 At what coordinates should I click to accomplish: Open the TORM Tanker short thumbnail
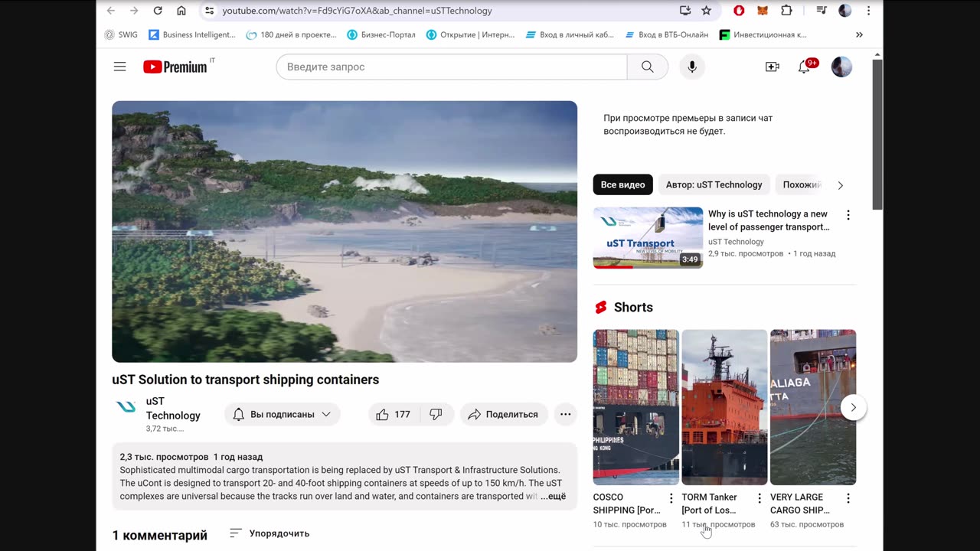coord(724,407)
